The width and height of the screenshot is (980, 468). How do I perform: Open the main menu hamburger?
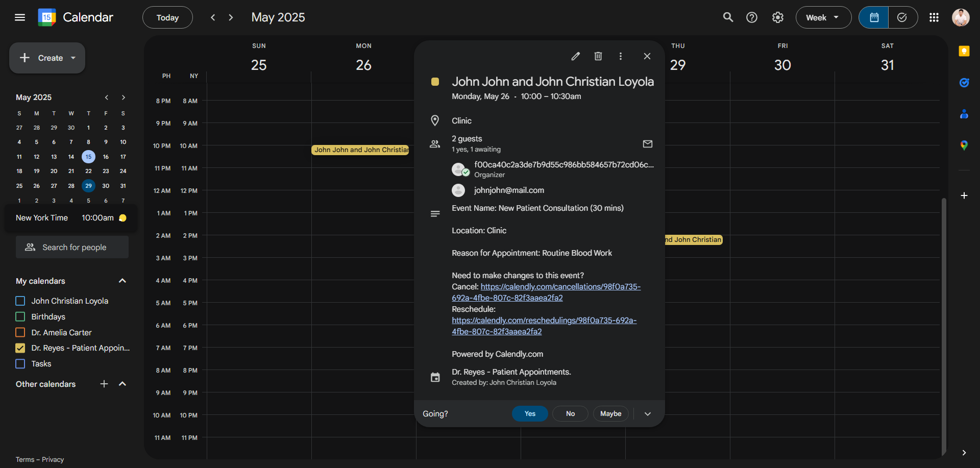20,17
